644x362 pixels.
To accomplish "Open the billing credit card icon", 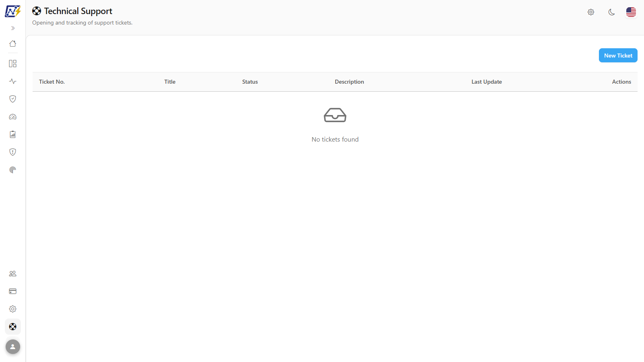I will click(13, 291).
